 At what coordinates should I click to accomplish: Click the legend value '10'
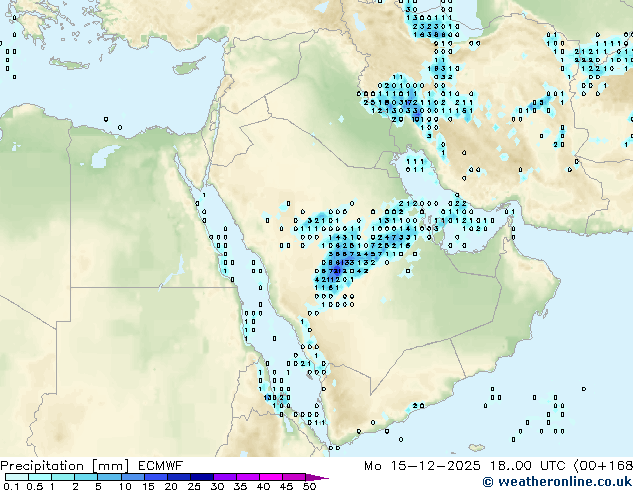tap(125, 486)
